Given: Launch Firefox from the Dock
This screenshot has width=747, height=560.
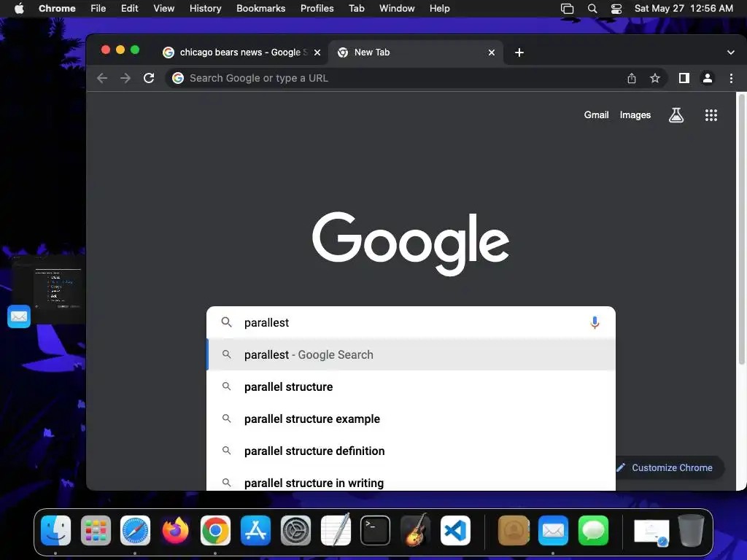Looking at the screenshot, I should [x=175, y=531].
